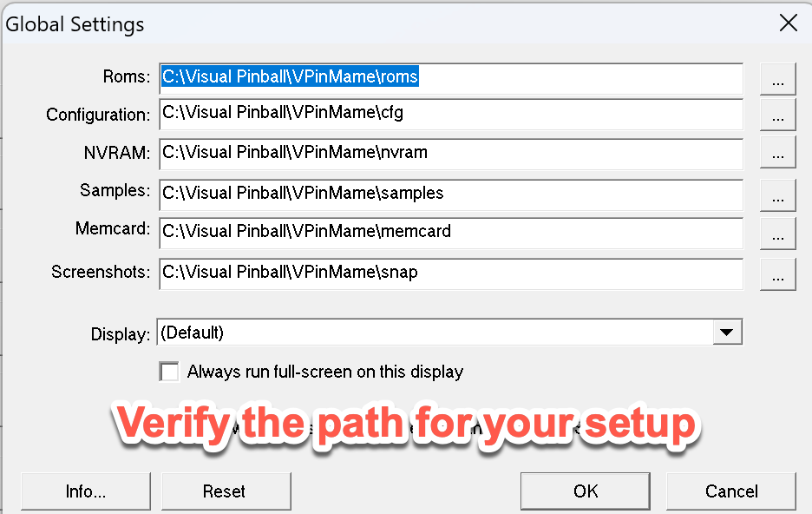Open the Configuration folder browser
The width and height of the screenshot is (812, 514).
pos(777,114)
